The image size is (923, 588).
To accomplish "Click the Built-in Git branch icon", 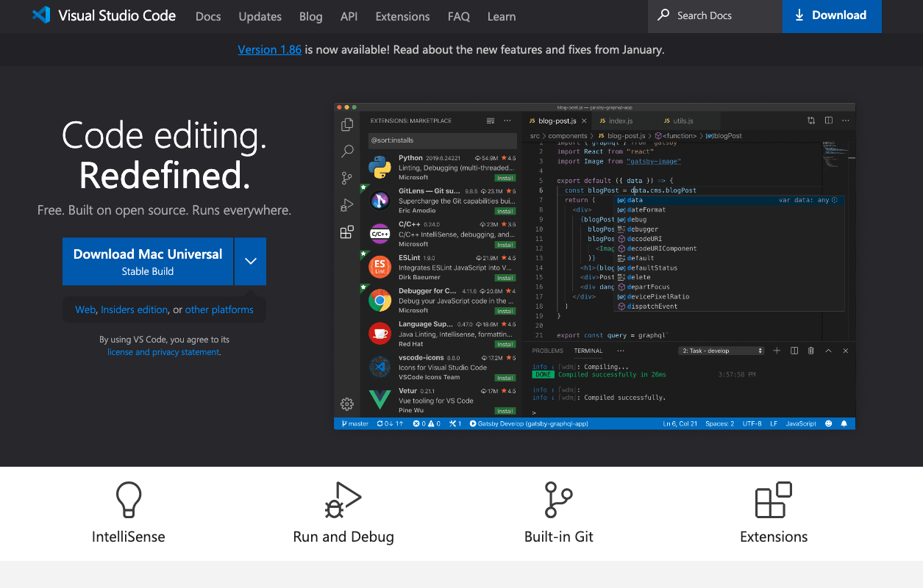I will click(x=558, y=501).
